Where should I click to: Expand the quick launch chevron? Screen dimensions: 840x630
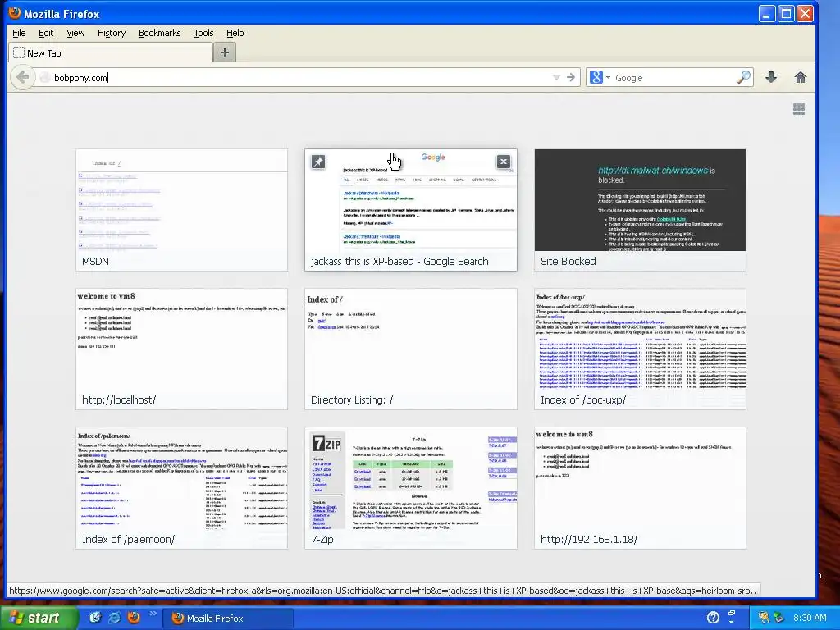coord(153,614)
